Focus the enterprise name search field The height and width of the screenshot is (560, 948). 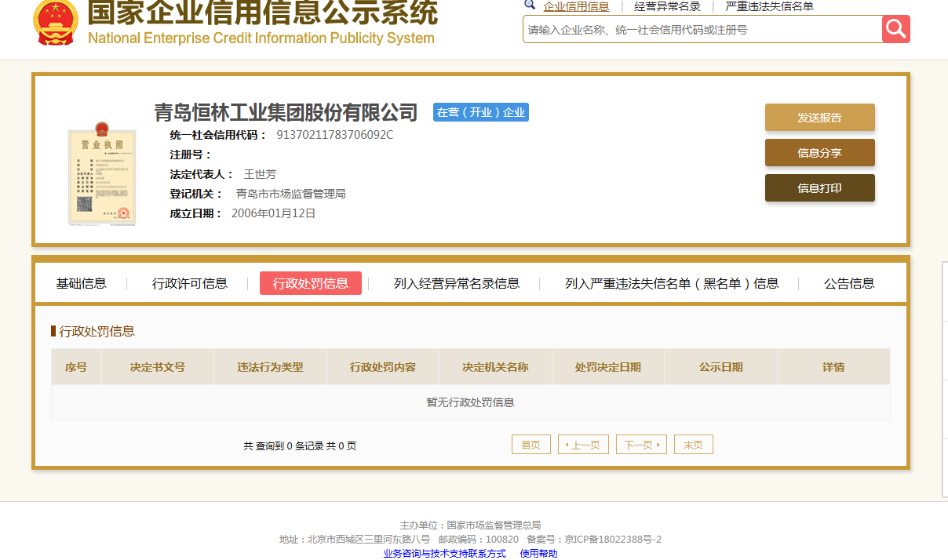click(x=702, y=29)
